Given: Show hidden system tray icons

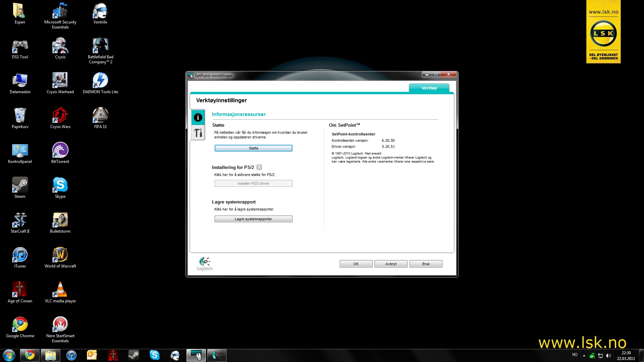Looking at the screenshot, I should point(584,355).
